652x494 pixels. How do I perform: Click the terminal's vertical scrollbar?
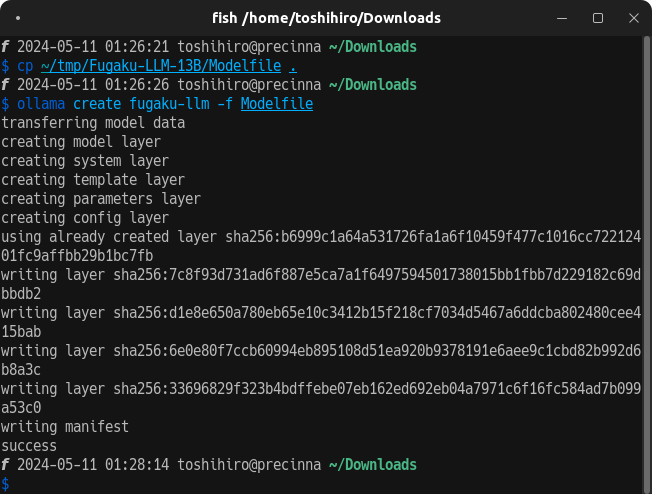point(647,265)
